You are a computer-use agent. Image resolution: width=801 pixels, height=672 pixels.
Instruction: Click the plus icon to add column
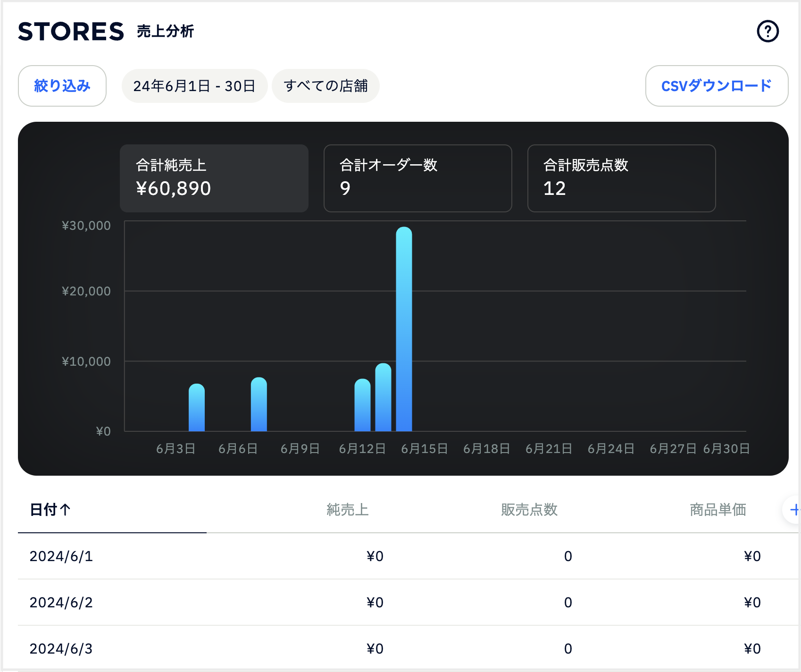794,510
